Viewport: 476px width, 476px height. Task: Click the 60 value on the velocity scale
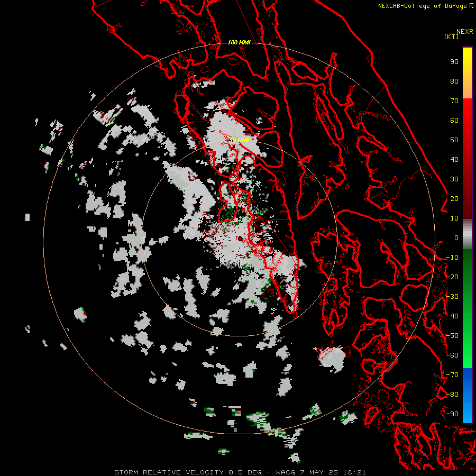point(454,120)
